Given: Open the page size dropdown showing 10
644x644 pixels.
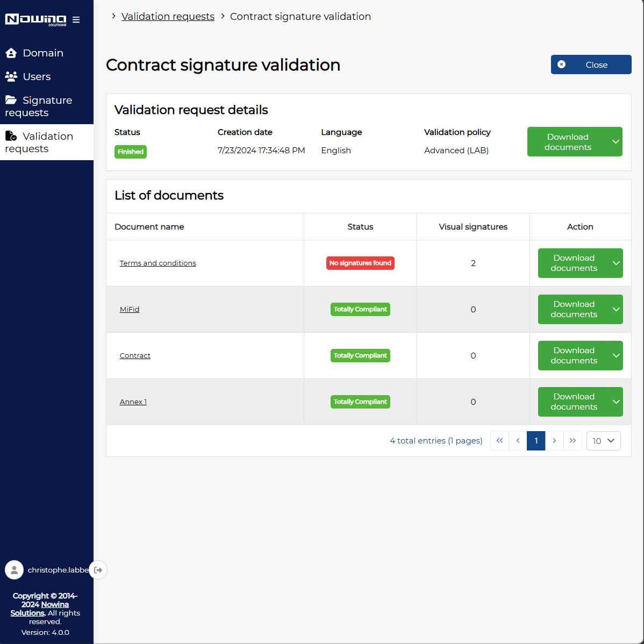Looking at the screenshot, I should [x=603, y=441].
